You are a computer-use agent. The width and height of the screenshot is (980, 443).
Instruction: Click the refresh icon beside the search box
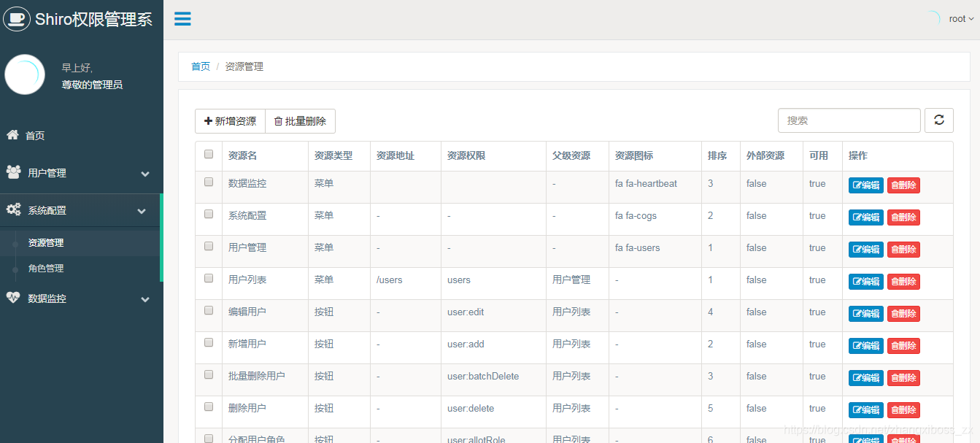point(939,120)
